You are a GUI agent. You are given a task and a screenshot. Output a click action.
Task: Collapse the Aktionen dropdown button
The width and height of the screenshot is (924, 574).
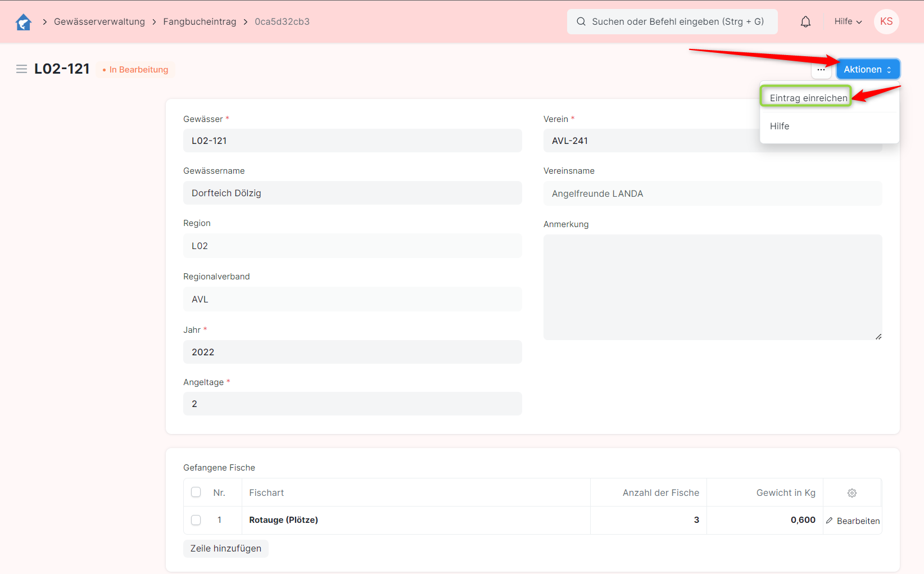[867, 70]
